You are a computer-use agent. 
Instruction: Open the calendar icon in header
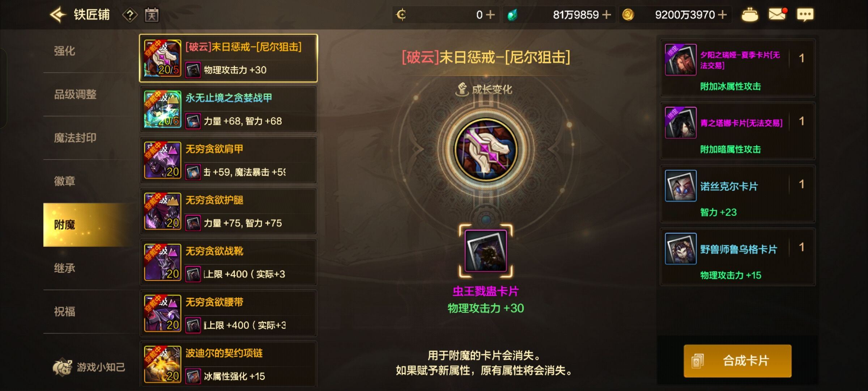152,15
